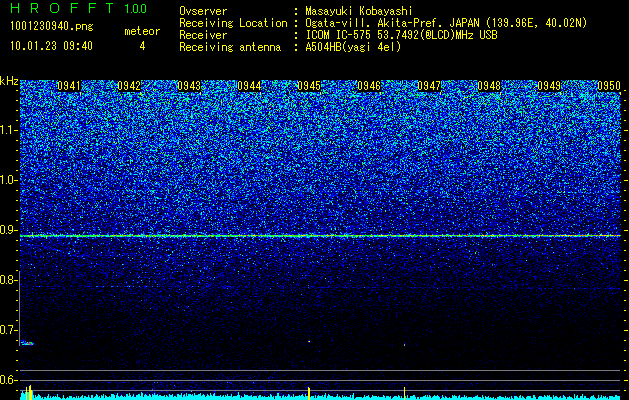The height and width of the screenshot is (400, 629).
Task: Click the 0.6 kHz axis label
Action: pyautogui.click(x=8, y=380)
